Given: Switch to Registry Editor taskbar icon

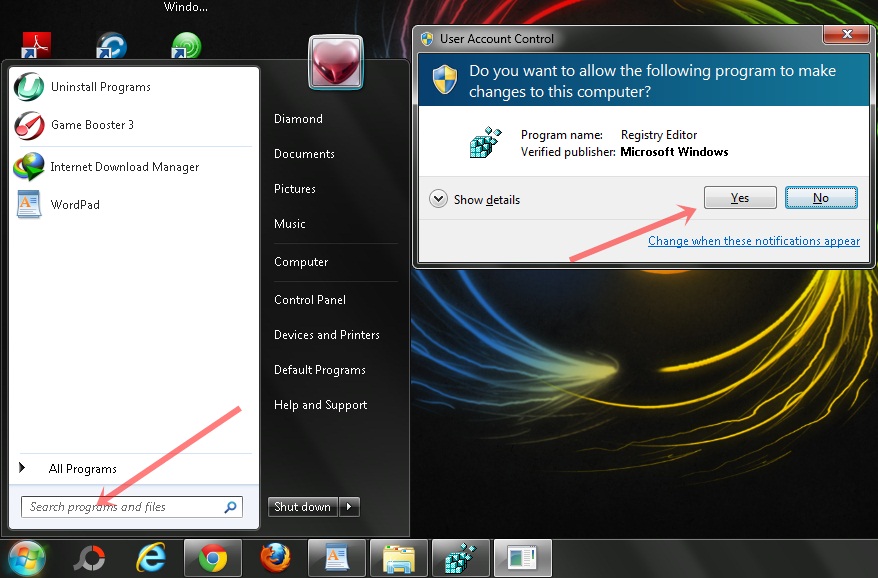Looking at the screenshot, I should click(461, 558).
